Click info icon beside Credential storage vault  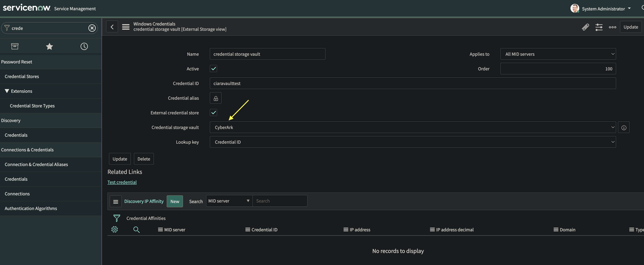(x=624, y=128)
